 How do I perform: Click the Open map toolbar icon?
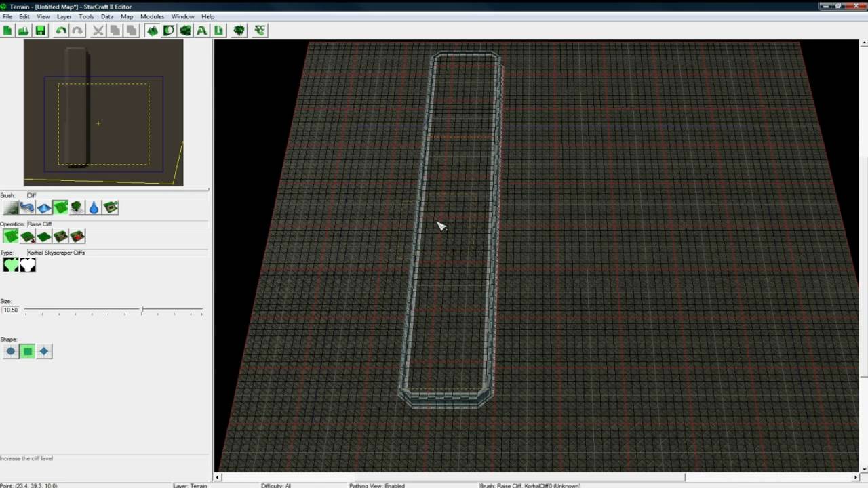click(x=24, y=30)
